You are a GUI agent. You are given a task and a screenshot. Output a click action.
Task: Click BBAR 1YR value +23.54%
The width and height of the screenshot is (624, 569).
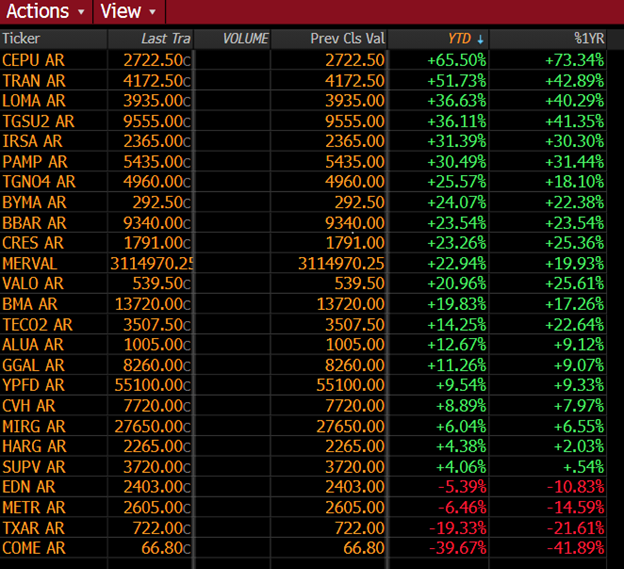point(575,223)
